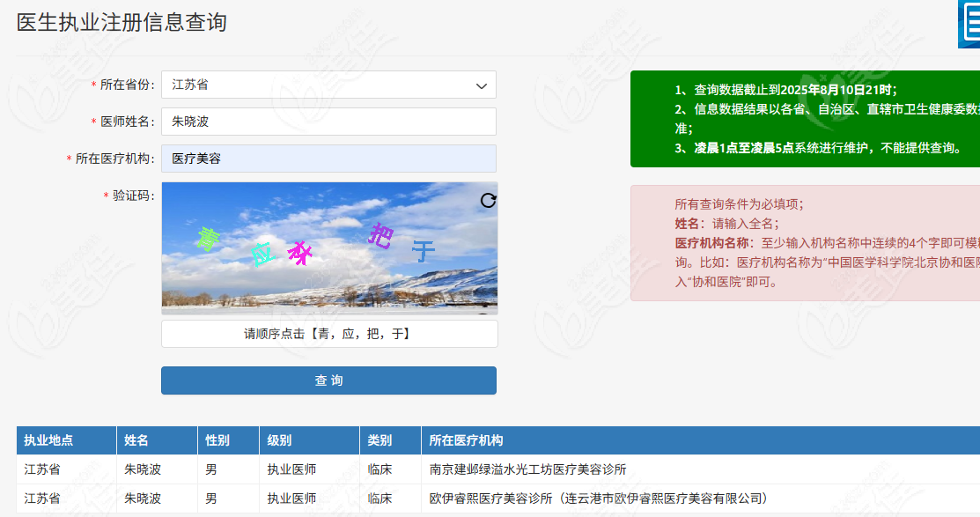Click the 所在医疗机构 input field
980x517 pixels.
pos(328,158)
